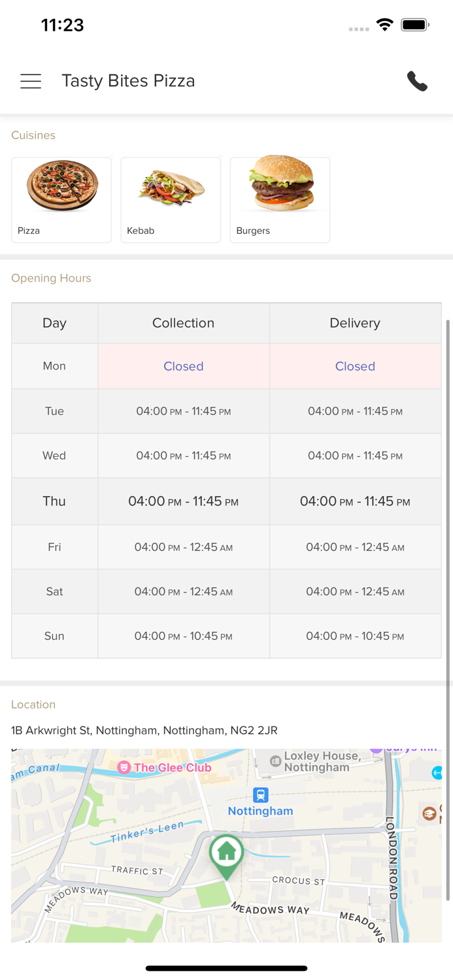Image resolution: width=453 pixels, height=980 pixels.
Task: Tap the Delivery column header
Action: 355,323
